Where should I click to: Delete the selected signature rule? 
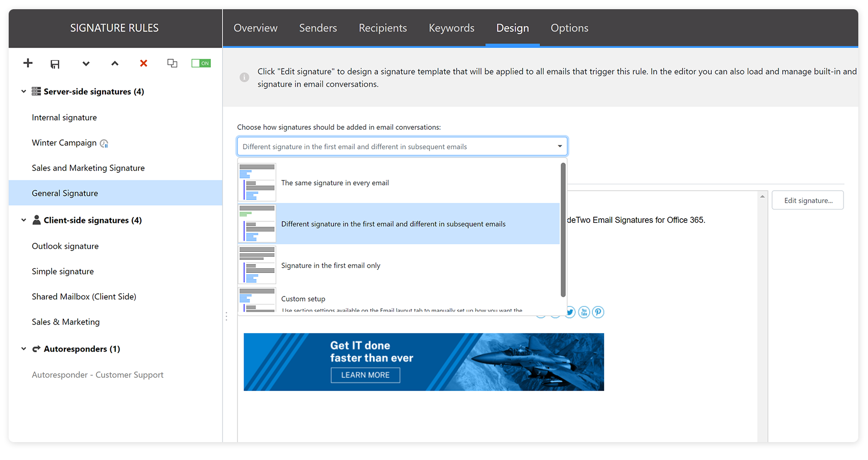[143, 63]
